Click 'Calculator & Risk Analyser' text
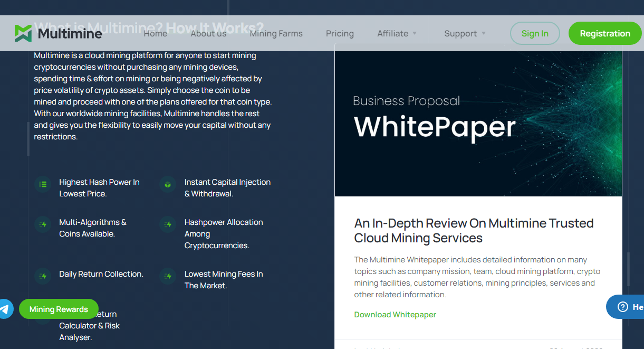644x349 pixels. click(90, 332)
